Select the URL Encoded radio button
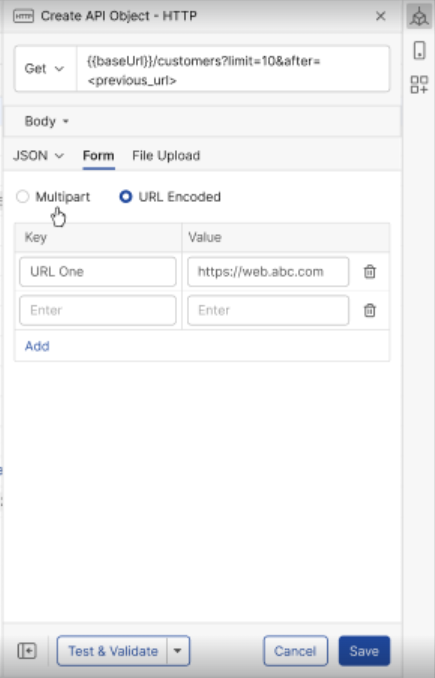This screenshot has height=678, width=435. click(126, 197)
